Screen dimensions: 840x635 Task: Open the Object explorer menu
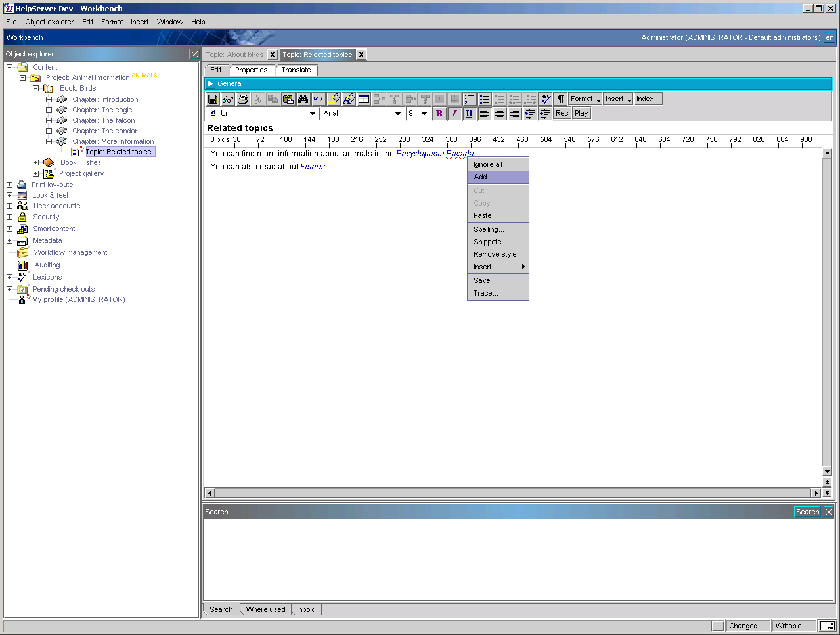[x=49, y=22]
